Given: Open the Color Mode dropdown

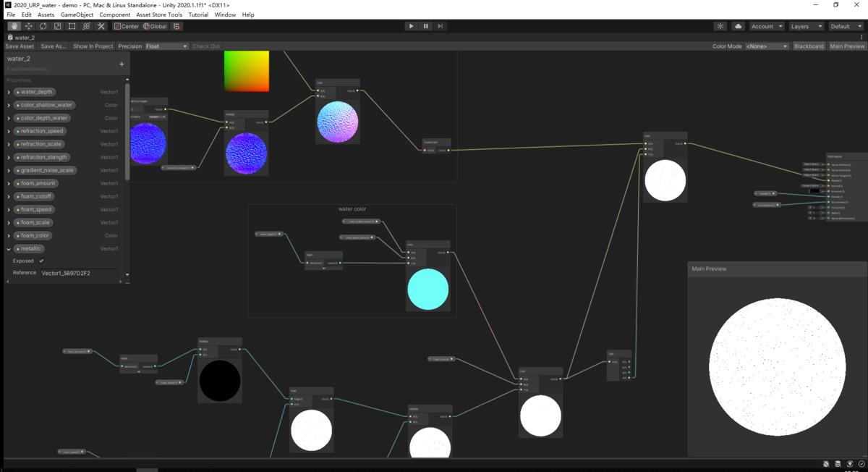Looking at the screenshot, I should (767, 46).
